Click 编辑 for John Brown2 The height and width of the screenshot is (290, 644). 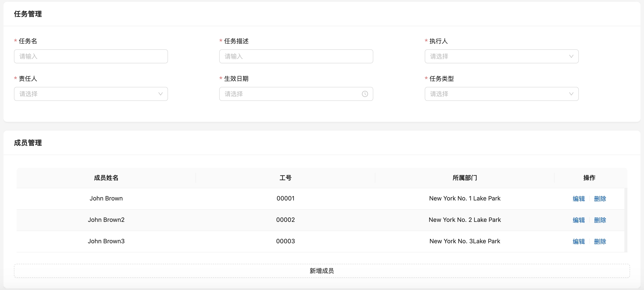[x=579, y=220]
